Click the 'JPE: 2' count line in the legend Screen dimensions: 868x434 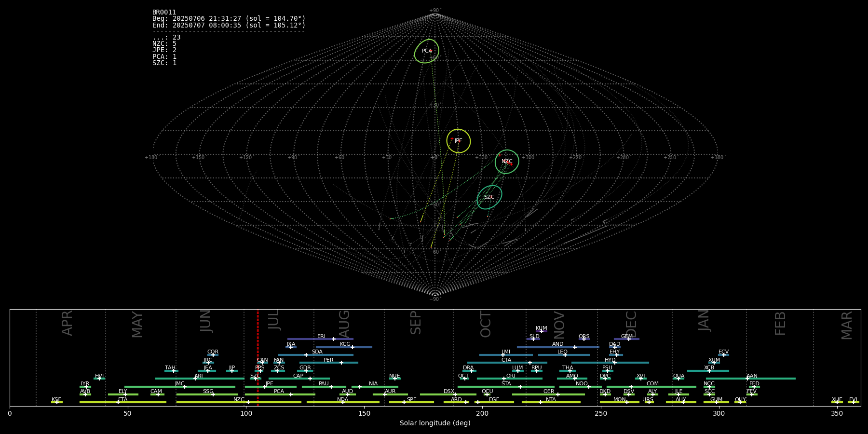[164, 50]
